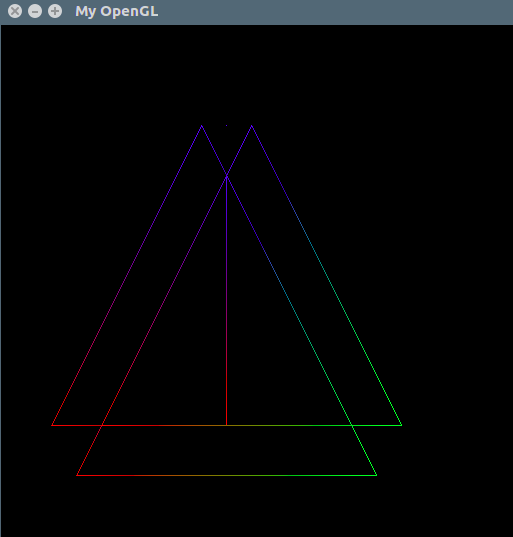Click where the green side crosses the upper base
Image resolution: width=513 pixels, height=537 pixels.
(x=351, y=425)
